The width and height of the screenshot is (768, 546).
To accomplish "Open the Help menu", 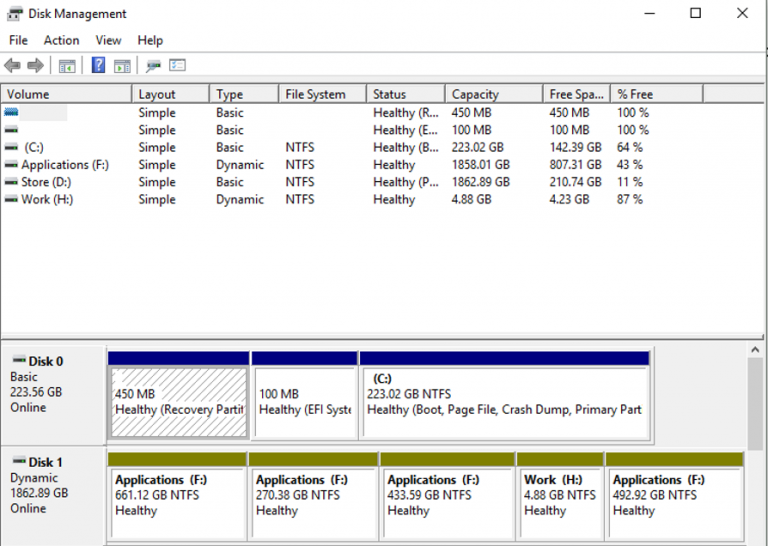I will coord(150,40).
